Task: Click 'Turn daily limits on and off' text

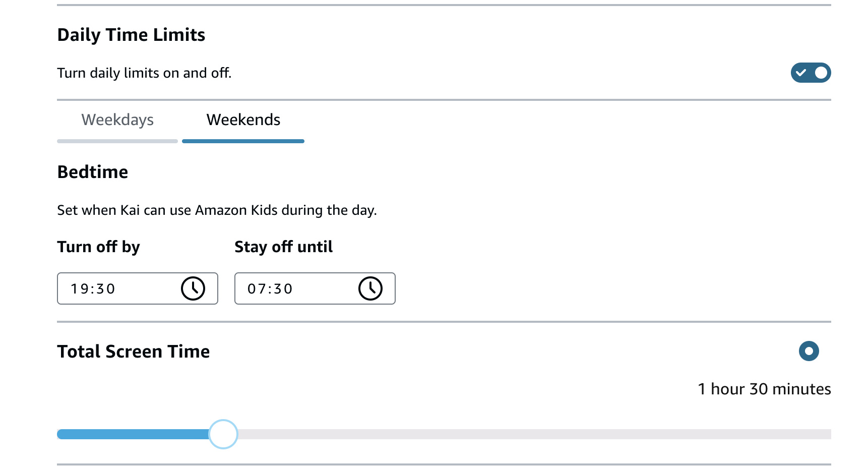Action: coord(144,73)
